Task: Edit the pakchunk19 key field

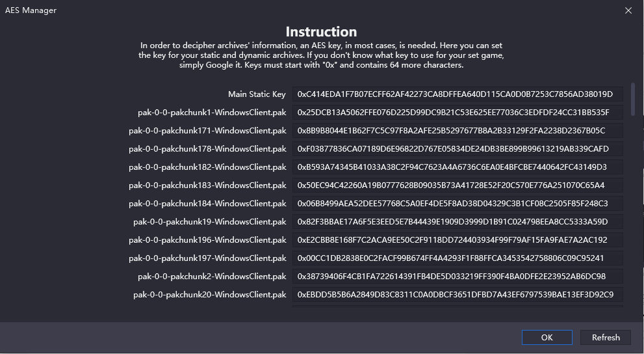Action: [x=457, y=222]
